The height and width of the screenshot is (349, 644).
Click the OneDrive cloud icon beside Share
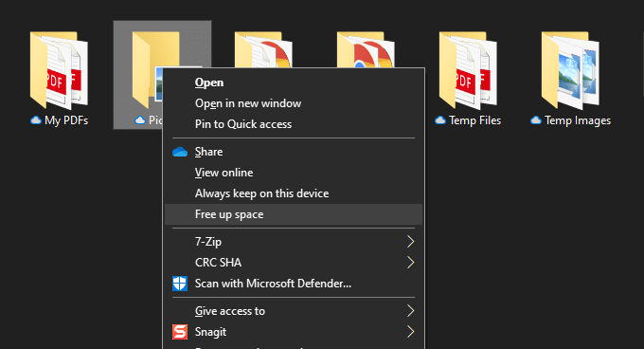[180, 152]
